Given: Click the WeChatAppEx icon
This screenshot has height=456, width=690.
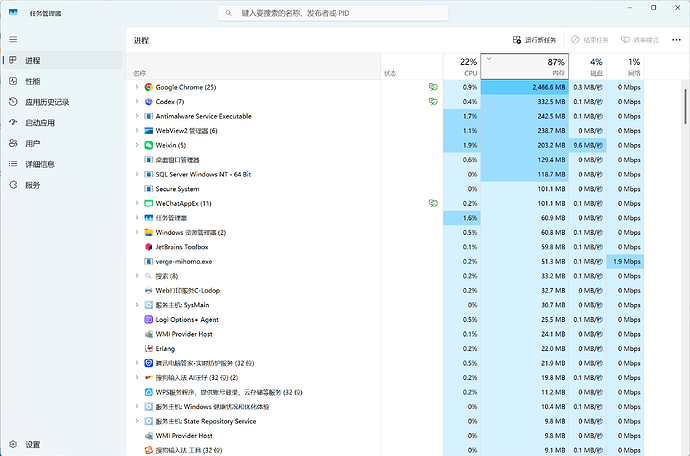Looking at the screenshot, I should tap(149, 203).
